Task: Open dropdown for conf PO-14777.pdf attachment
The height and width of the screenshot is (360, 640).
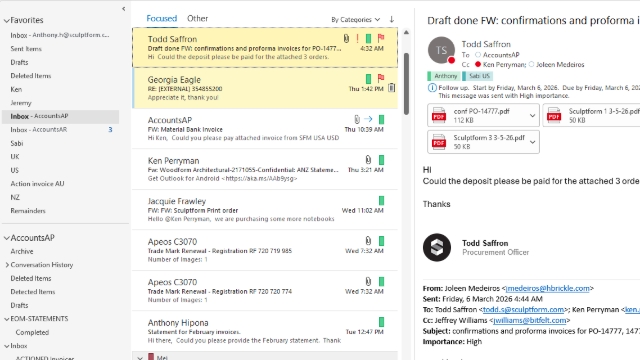Action: [x=532, y=116]
